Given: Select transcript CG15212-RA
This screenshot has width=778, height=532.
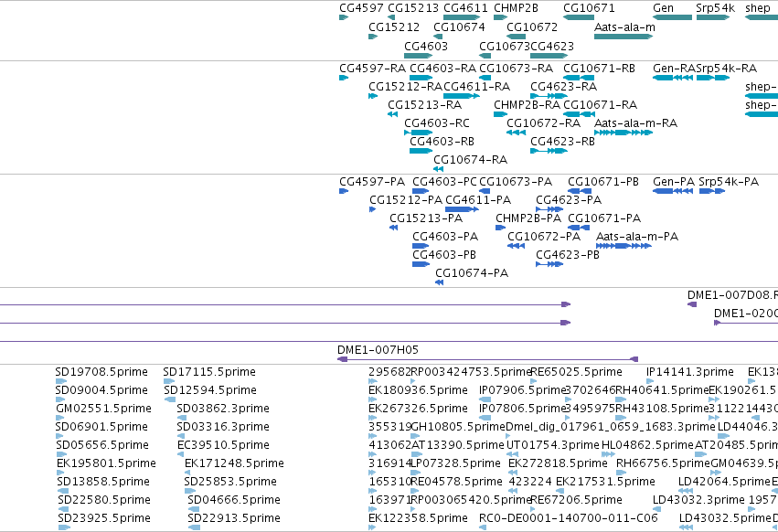Looking at the screenshot, I should pos(405,86).
